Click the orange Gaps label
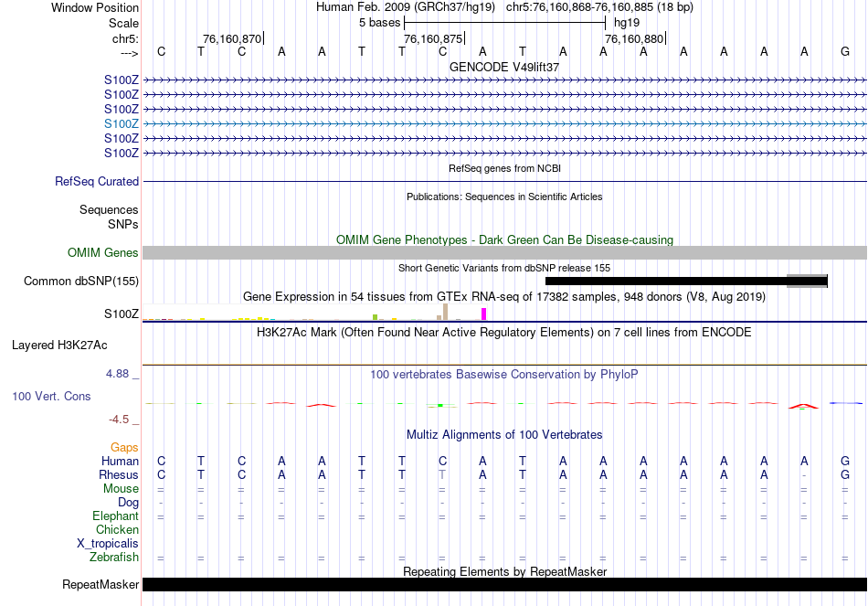The image size is (868, 606). (x=124, y=448)
